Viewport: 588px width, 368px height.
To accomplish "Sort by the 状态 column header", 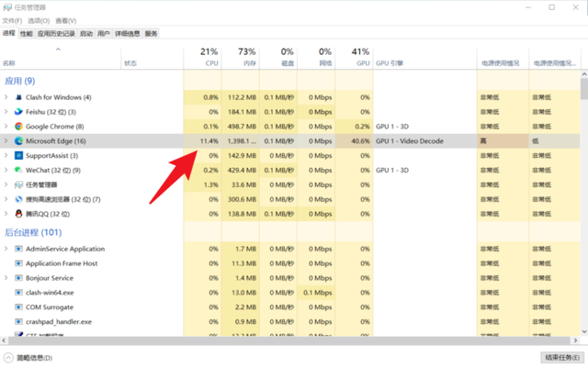I will pos(153,57).
